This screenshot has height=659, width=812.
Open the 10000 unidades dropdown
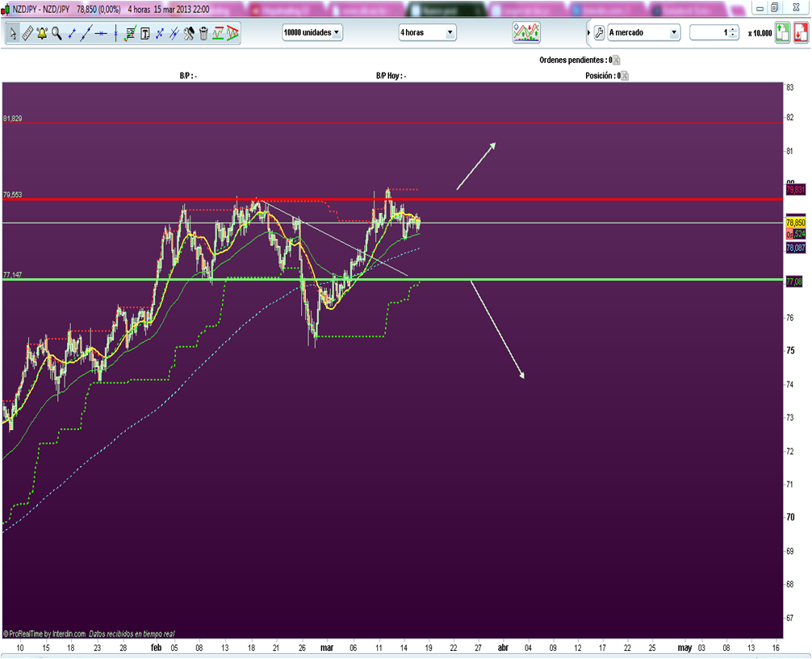click(312, 32)
